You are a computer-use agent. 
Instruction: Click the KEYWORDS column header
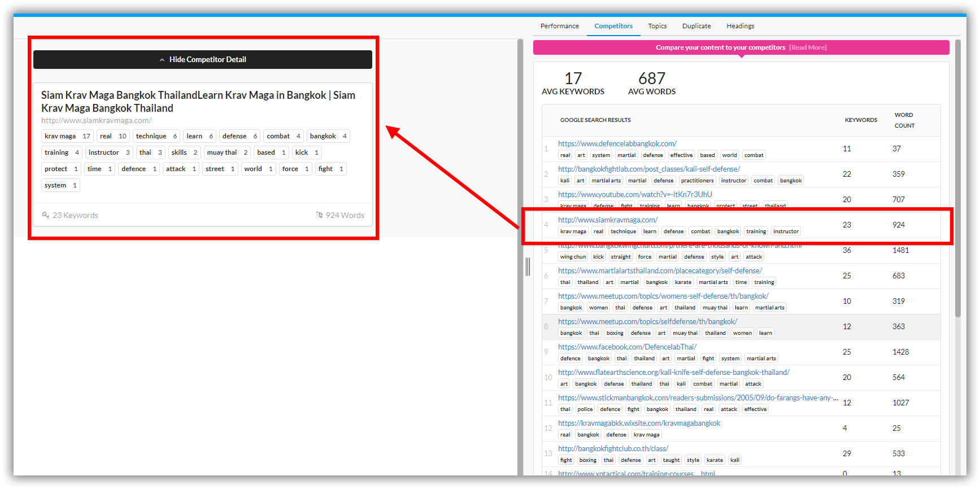coord(861,120)
